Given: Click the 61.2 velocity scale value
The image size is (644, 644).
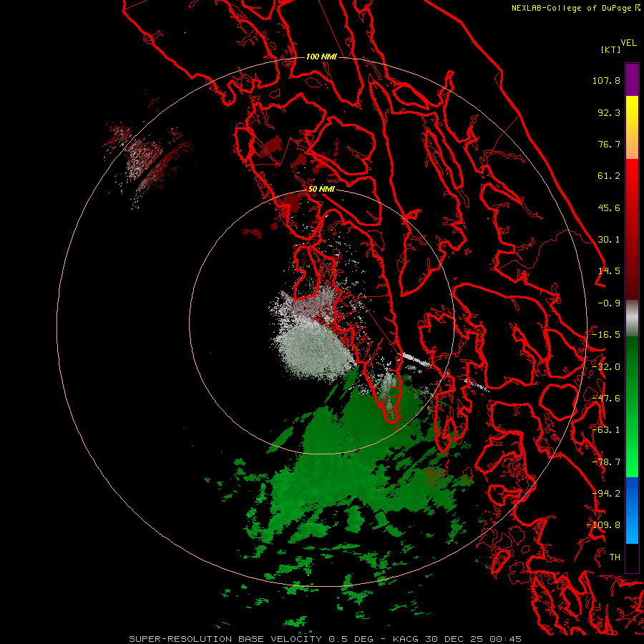Looking at the screenshot, I should tap(609, 176).
